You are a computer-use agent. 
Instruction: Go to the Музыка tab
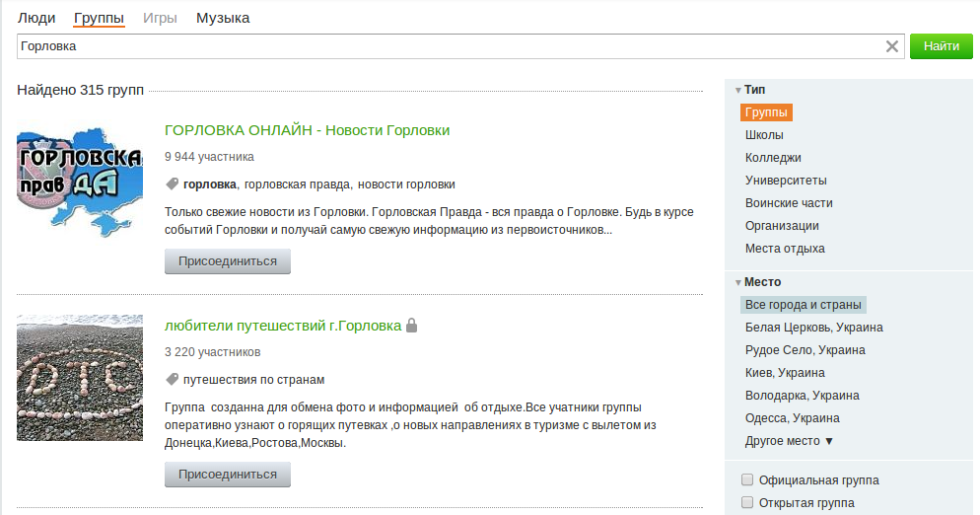pyautogui.click(x=223, y=18)
